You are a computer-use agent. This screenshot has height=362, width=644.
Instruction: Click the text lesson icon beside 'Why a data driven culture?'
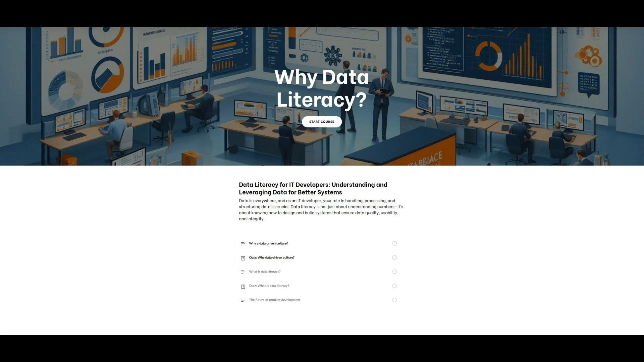pos(243,244)
